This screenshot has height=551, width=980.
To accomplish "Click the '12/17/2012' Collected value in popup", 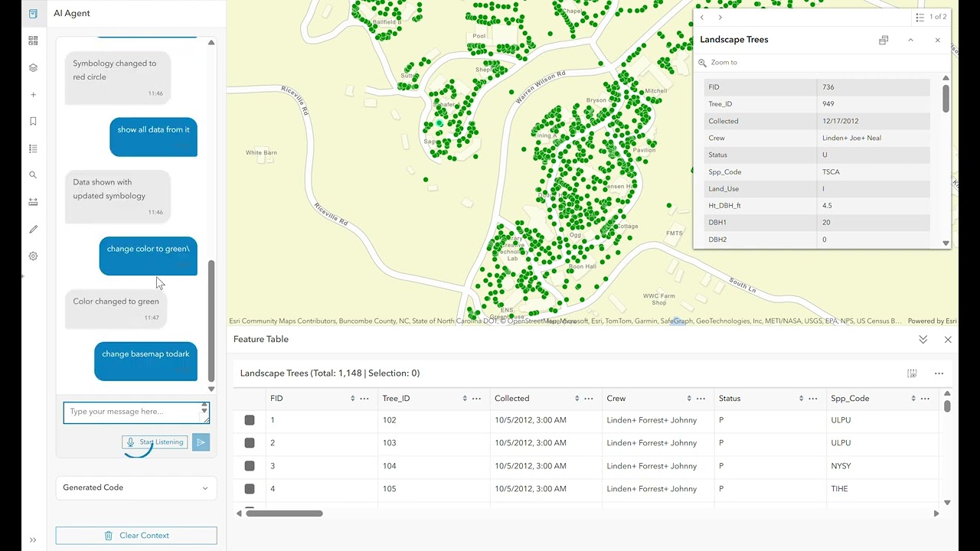I will [840, 122].
